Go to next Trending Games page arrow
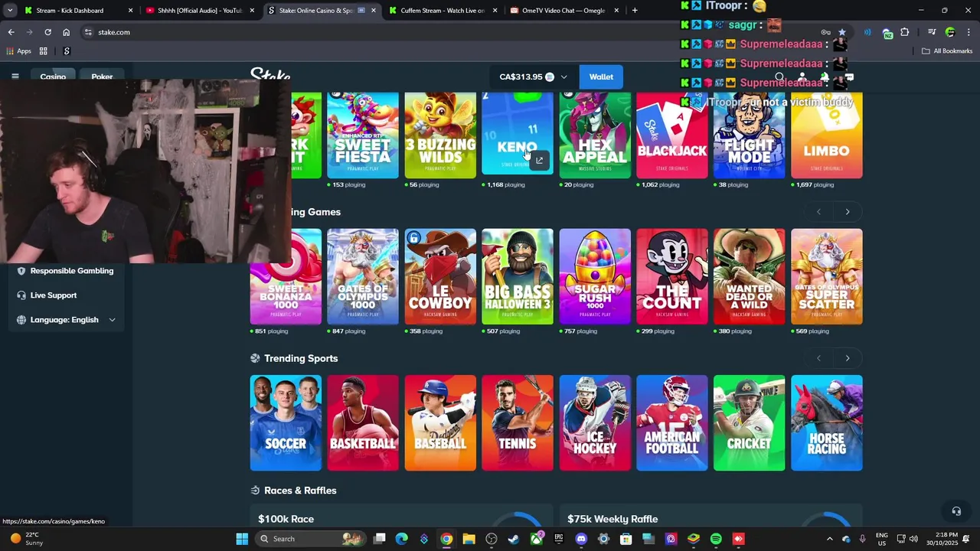Image resolution: width=980 pixels, height=551 pixels. click(848, 212)
